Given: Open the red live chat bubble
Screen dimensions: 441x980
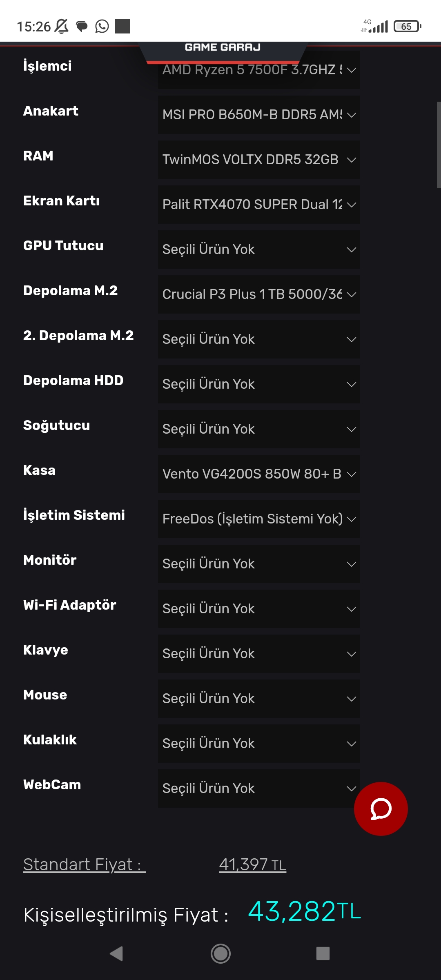Looking at the screenshot, I should pos(381,808).
